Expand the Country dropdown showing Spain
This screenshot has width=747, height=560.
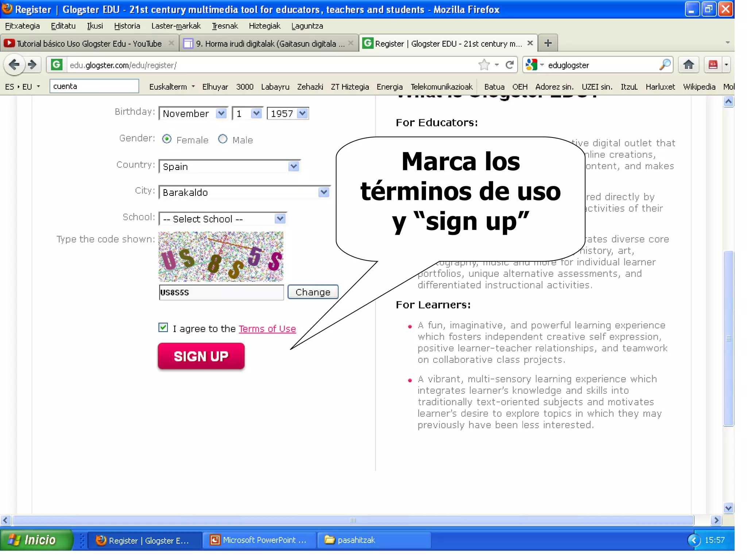coord(294,166)
